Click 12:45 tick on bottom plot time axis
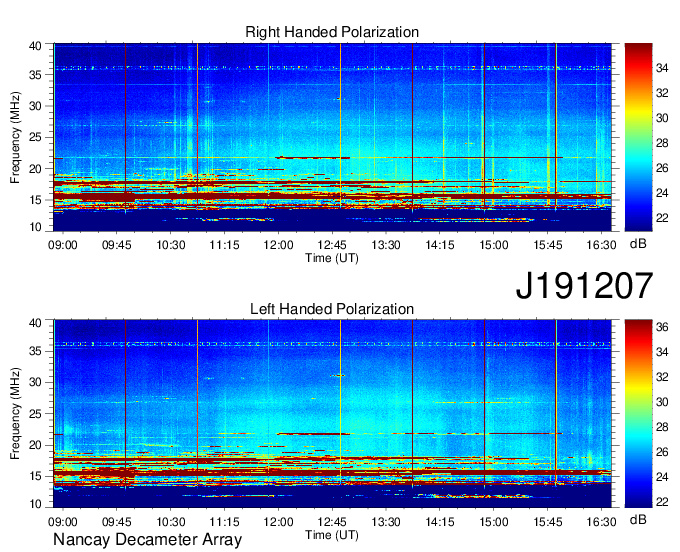The image size is (680, 552). (332, 522)
